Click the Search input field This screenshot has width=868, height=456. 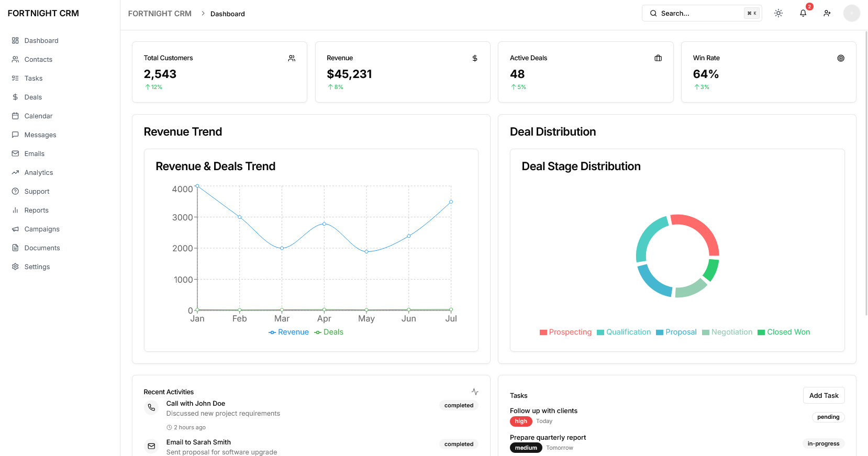pos(702,13)
